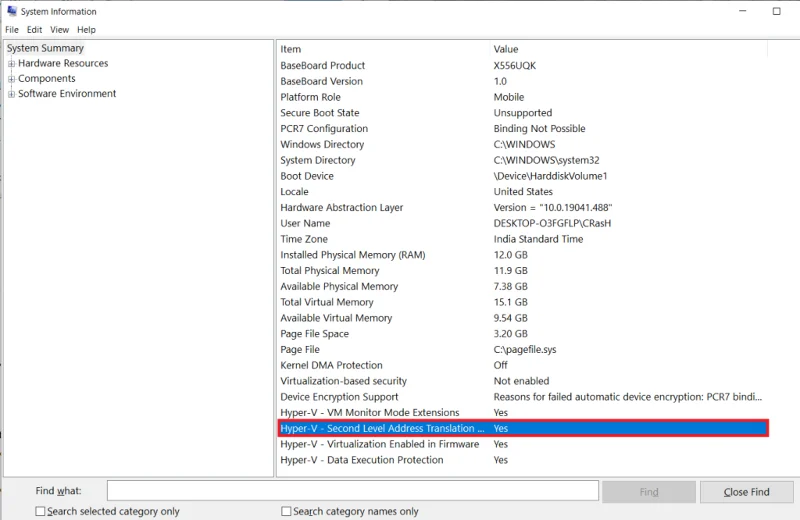Select the BaseBoard Product row

coord(523,65)
